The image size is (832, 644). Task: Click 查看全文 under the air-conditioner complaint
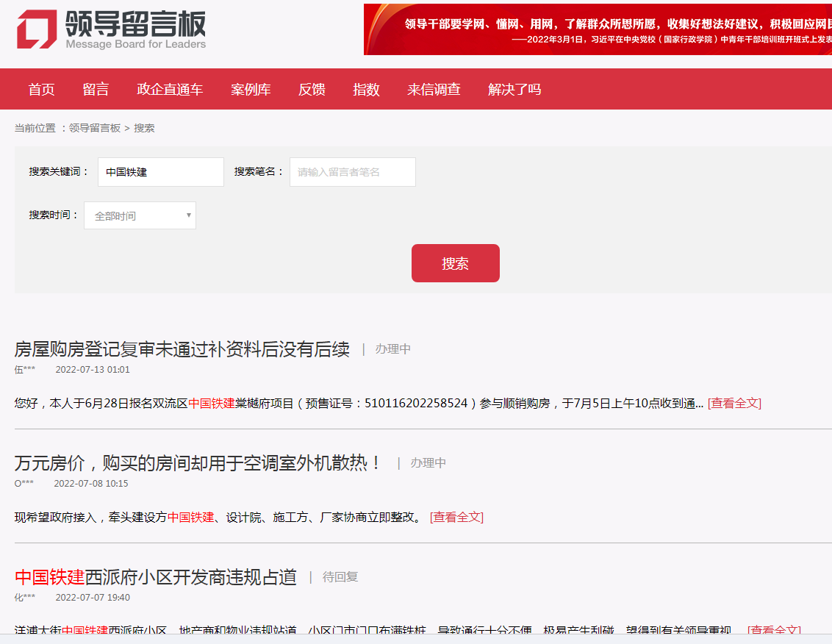point(456,518)
